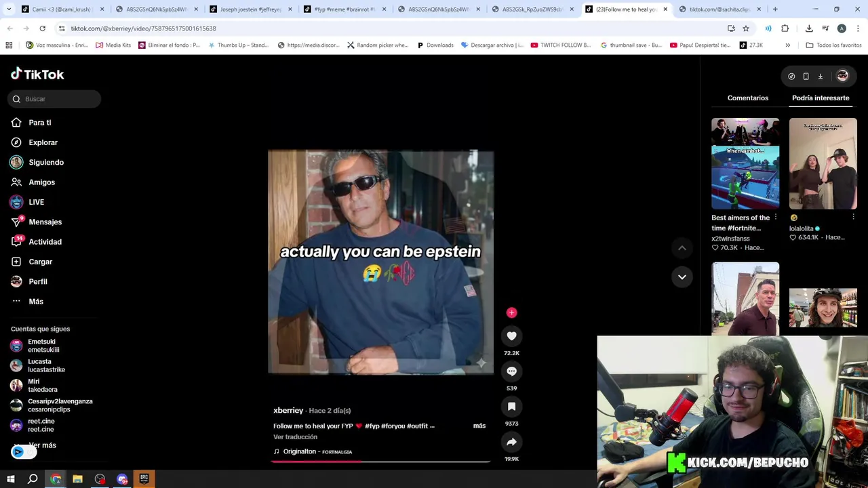This screenshot has width=868, height=488.
Task: Open Chrome downloads icon
Action: coord(809,28)
